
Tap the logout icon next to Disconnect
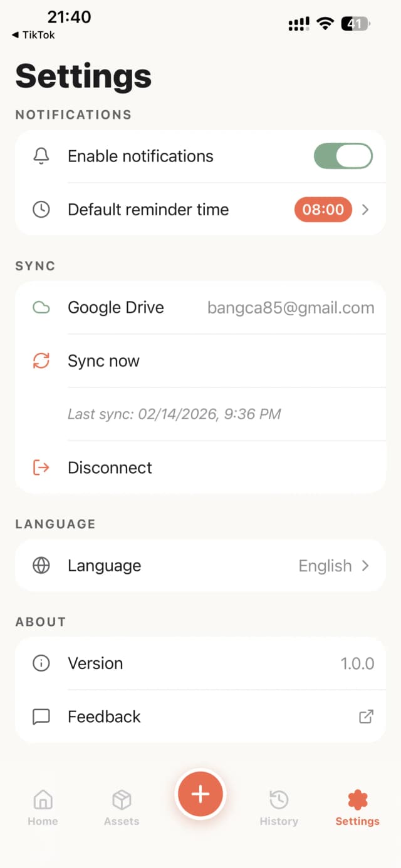point(41,467)
